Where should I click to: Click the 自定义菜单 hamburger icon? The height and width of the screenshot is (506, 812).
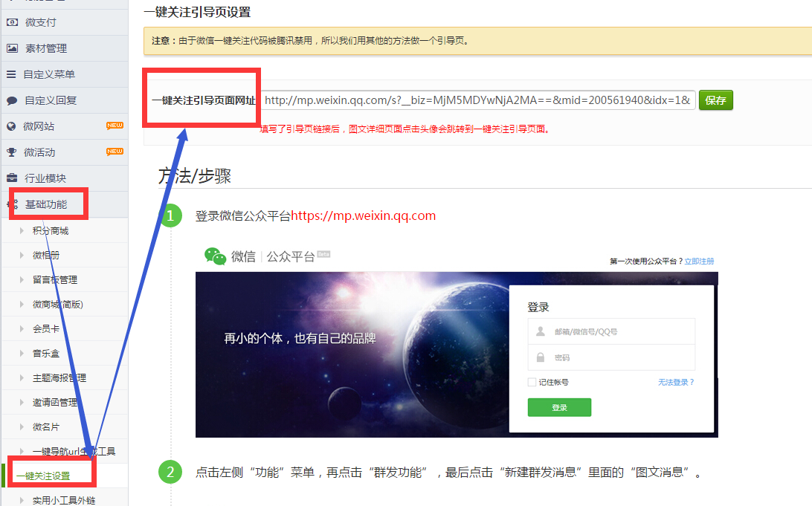click(x=11, y=74)
